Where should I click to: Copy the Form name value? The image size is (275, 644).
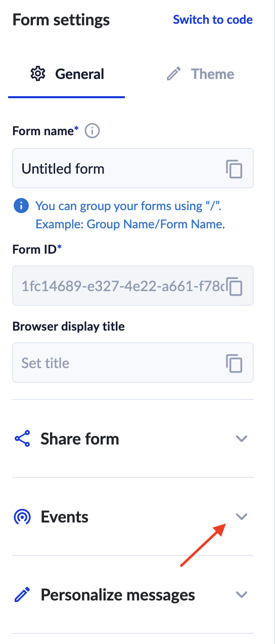(234, 169)
